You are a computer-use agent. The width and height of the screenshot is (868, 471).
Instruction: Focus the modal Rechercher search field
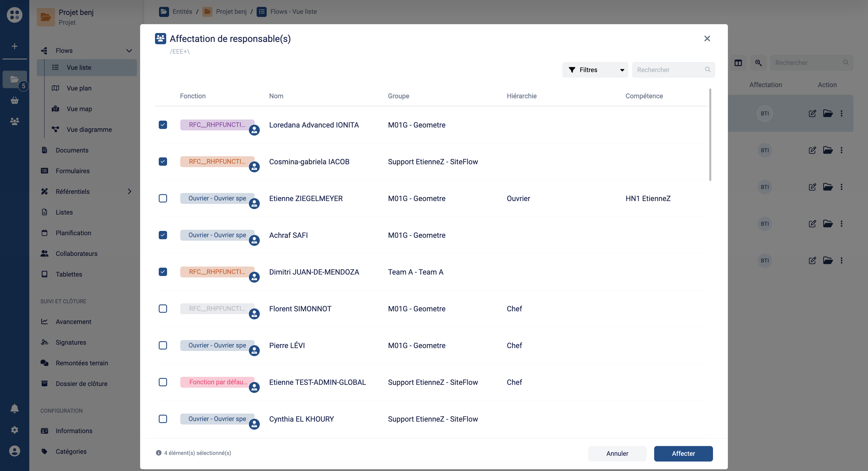pos(667,70)
